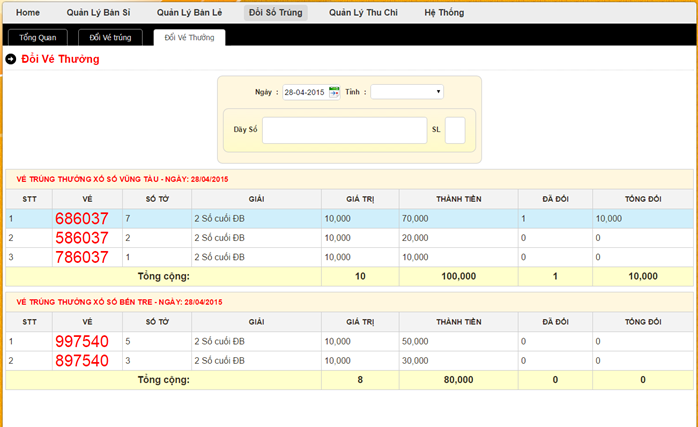
Task: Click the arrow icon beside Đổi Vé Thưởng title
Action: point(11,60)
